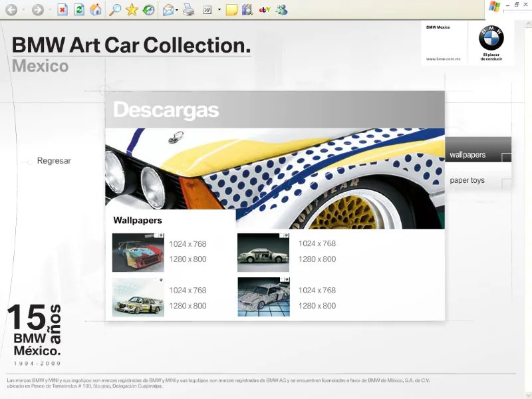This screenshot has width=532, height=399.
Task: Launch the Messenger people icon
Action: point(281,10)
